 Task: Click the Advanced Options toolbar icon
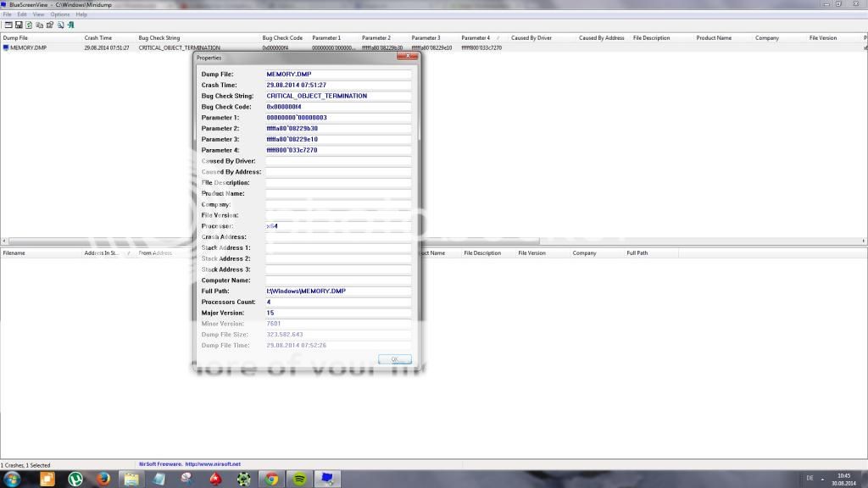(x=7, y=25)
